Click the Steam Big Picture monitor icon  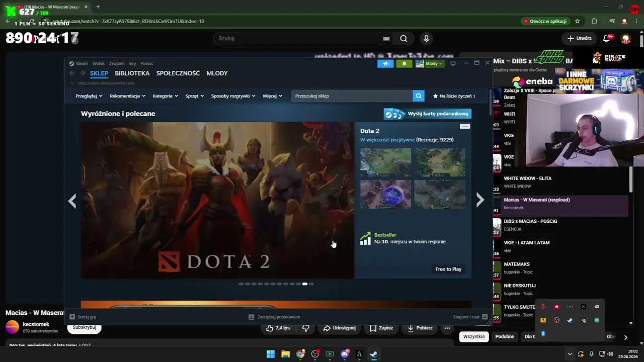pyautogui.click(x=453, y=63)
